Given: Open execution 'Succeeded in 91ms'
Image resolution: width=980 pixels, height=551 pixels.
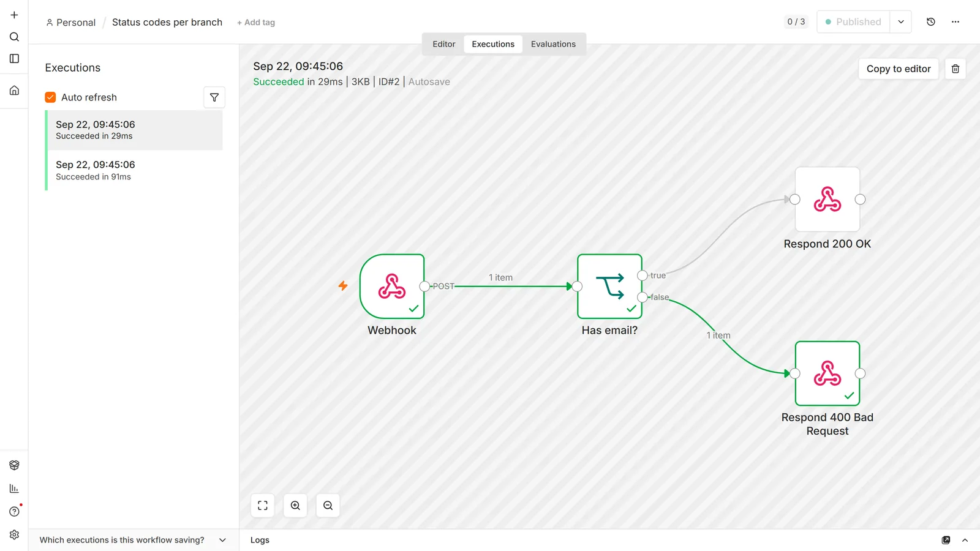Looking at the screenshot, I should tap(135, 171).
